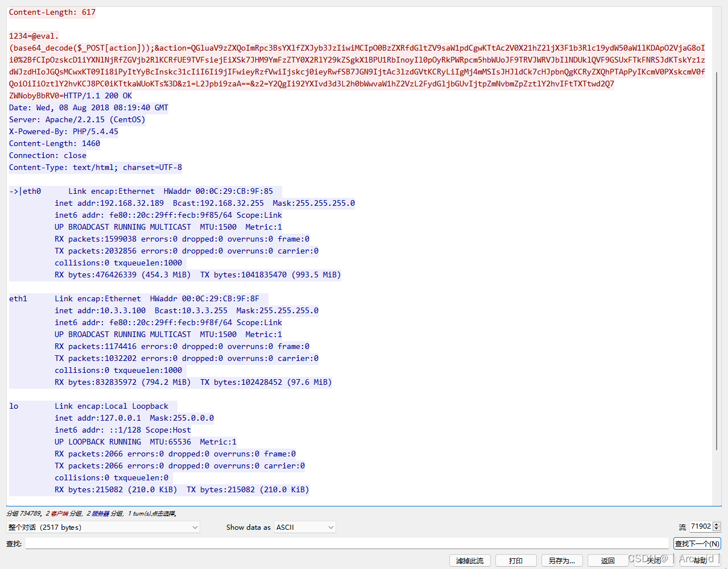The image size is (728, 569).
Task: Click the 'Content-Length: 617' request header line
Action: point(52,12)
